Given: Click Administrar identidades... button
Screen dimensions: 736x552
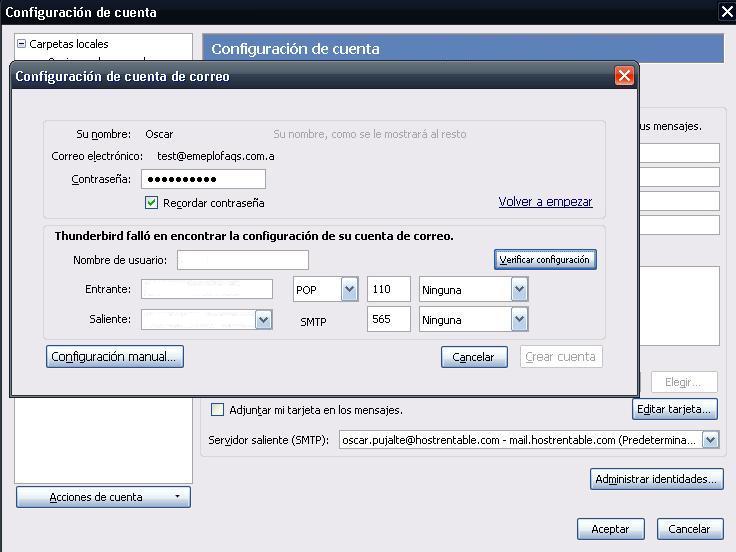Looking at the screenshot, I should tap(656, 479).
